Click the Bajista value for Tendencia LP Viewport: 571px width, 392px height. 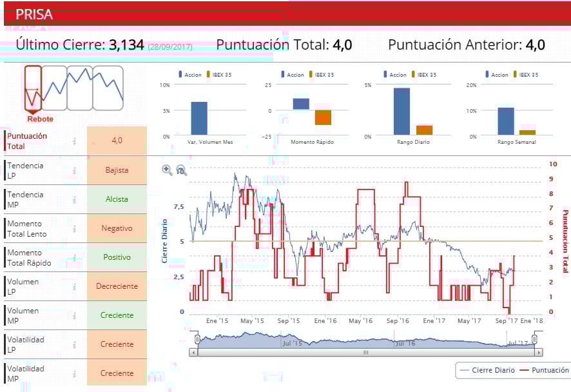[x=117, y=170]
